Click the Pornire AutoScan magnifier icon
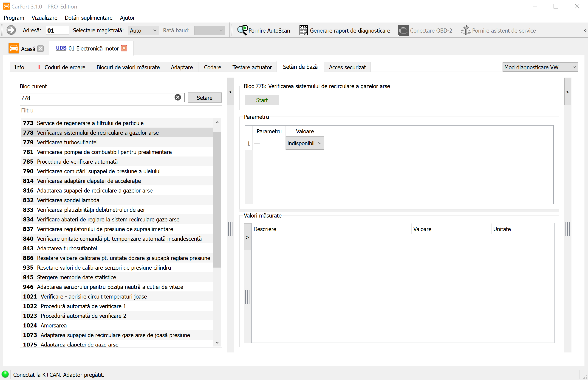 point(242,30)
